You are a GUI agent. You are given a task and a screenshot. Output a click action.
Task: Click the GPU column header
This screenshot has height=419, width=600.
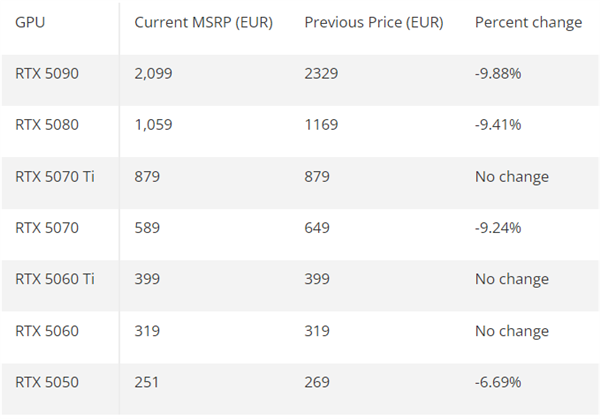coord(29,22)
